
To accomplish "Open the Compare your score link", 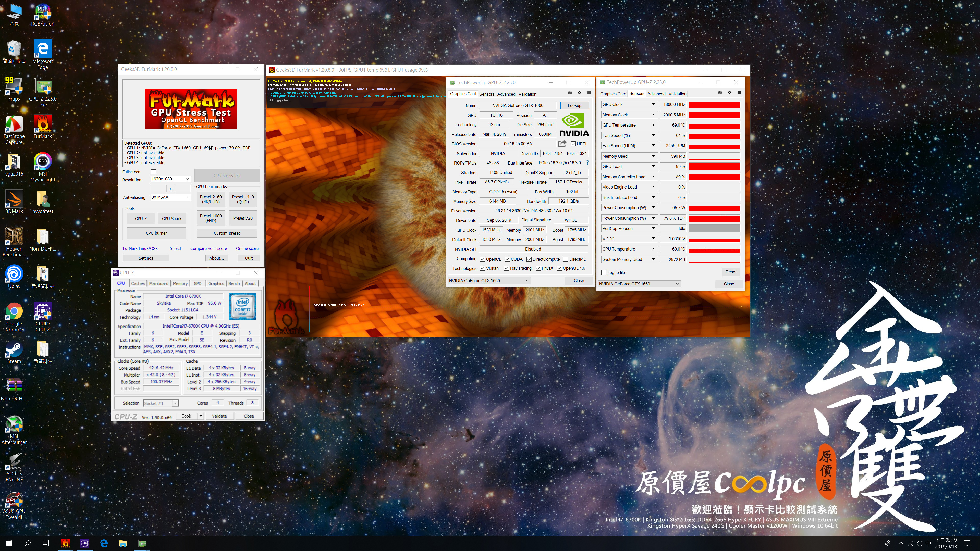I will (209, 248).
